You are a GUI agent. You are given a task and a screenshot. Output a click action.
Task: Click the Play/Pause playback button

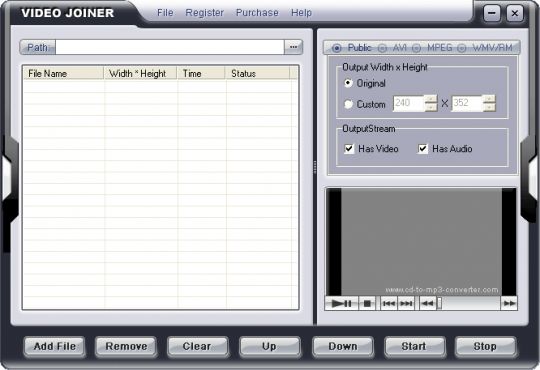coord(341,304)
